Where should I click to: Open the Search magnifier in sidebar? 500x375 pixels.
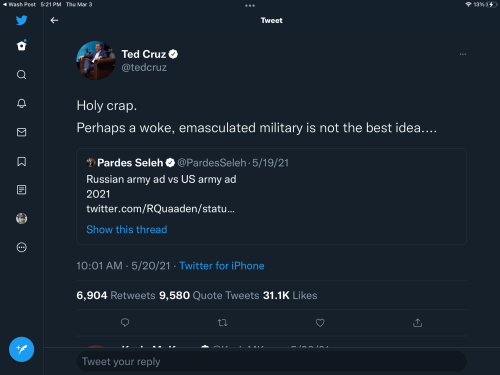22,74
